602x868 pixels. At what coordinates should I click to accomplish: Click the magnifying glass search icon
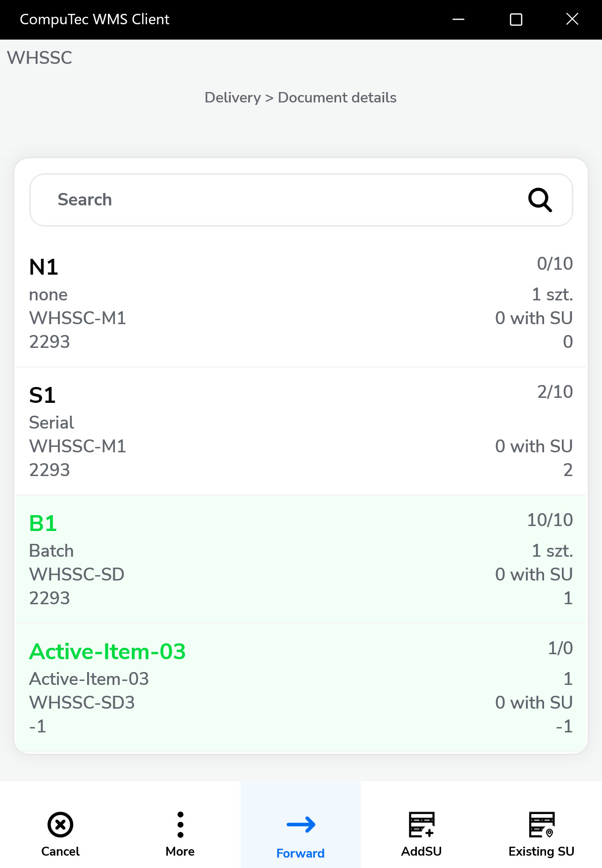click(x=540, y=200)
